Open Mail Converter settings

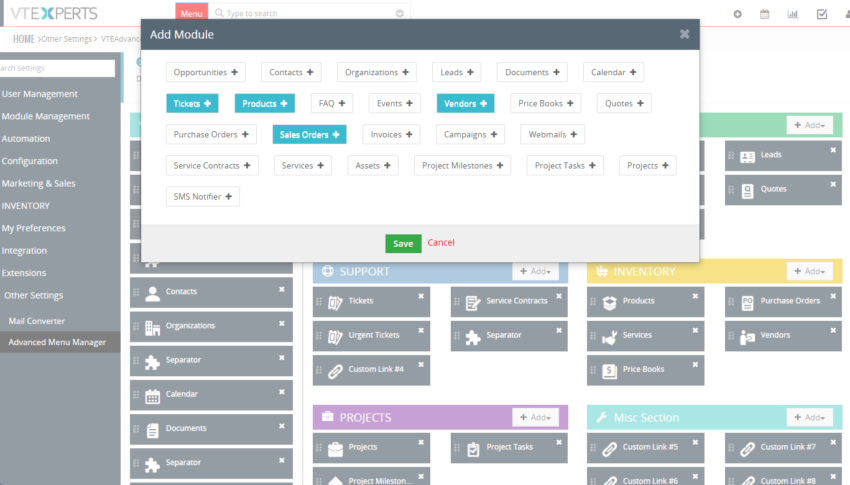coord(36,321)
